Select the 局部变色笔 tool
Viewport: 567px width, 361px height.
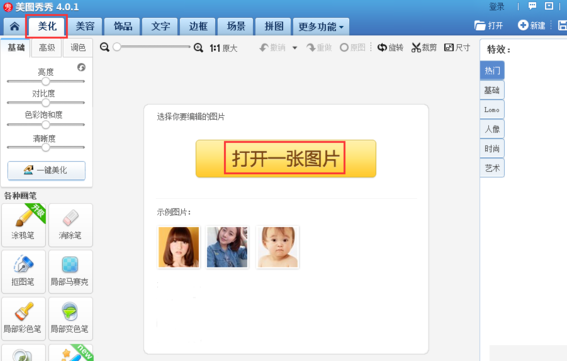pyautogui.click(x=71, y=319)
